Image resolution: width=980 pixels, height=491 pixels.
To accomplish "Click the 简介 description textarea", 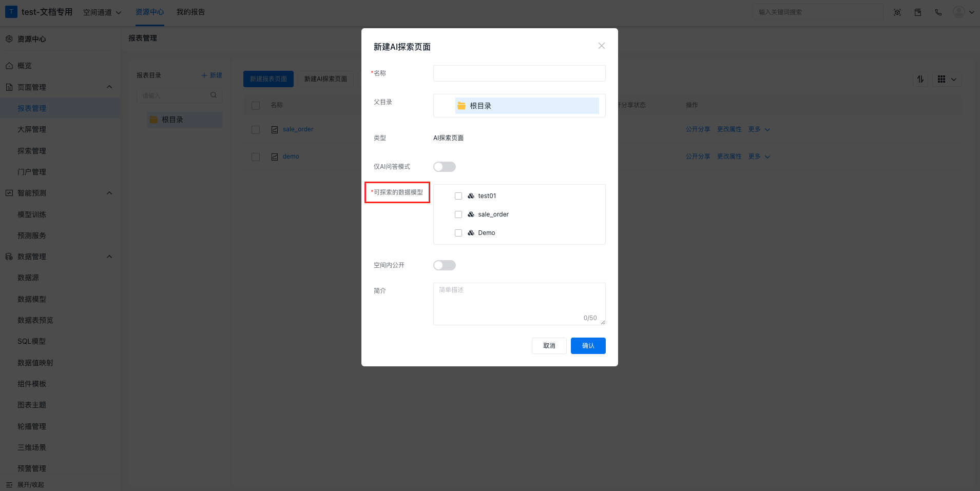I will click(519, 304).
